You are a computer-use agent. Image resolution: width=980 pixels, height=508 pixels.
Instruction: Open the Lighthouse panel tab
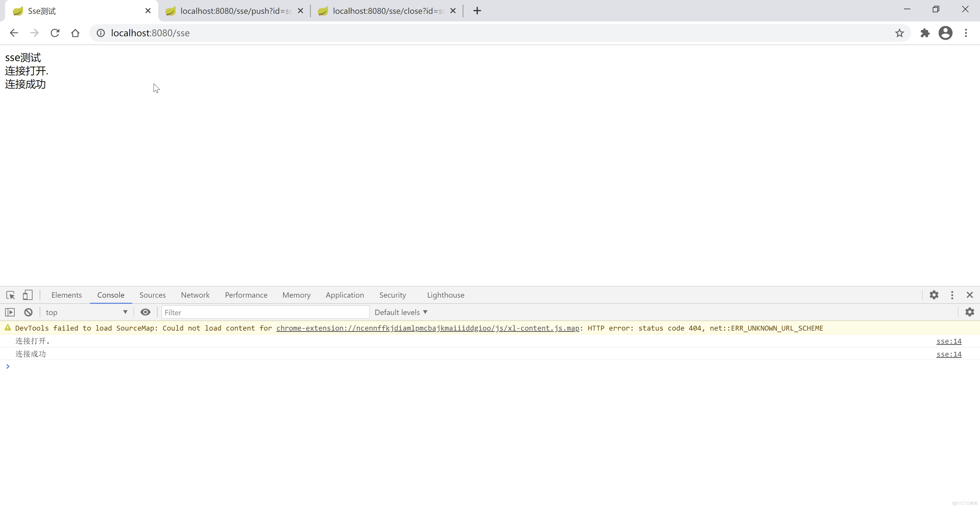tap(446, 295)
